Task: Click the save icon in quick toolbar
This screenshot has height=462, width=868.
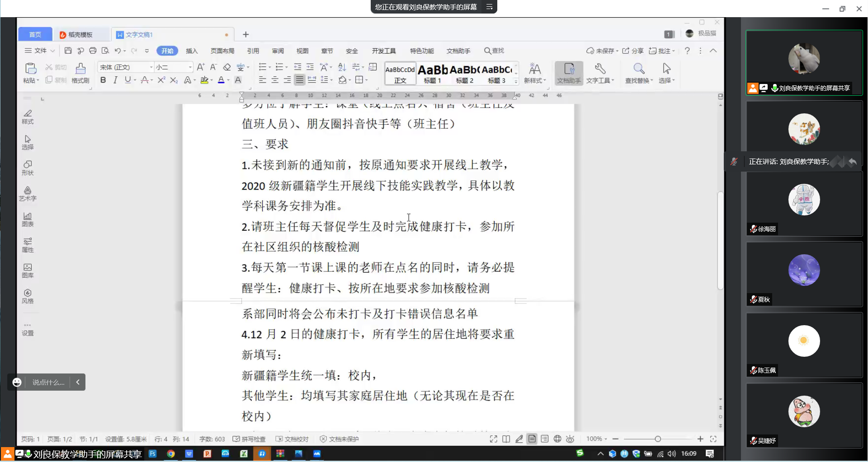Action: [x=68, y=51]
